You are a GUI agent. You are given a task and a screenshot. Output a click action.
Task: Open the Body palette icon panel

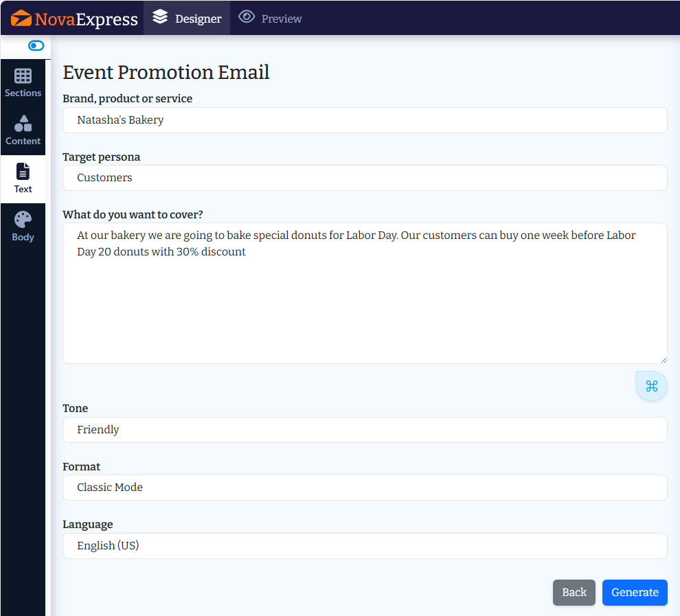coord(23,219)
